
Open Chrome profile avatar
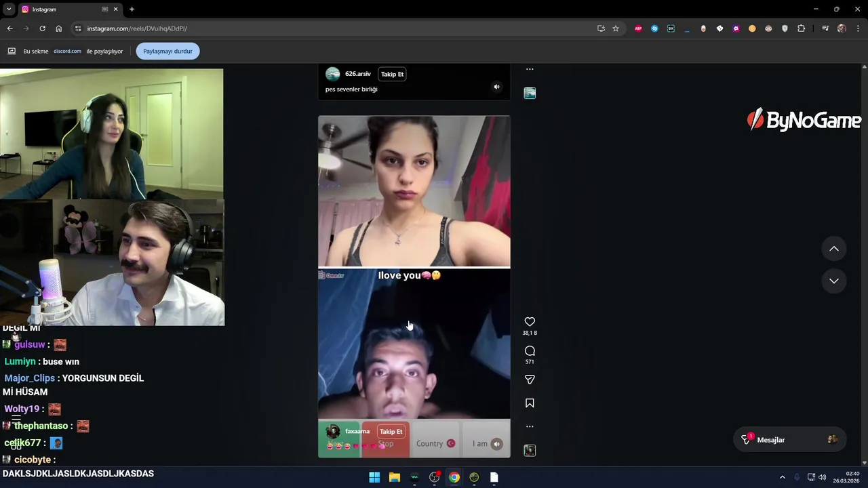click(842, 28)
